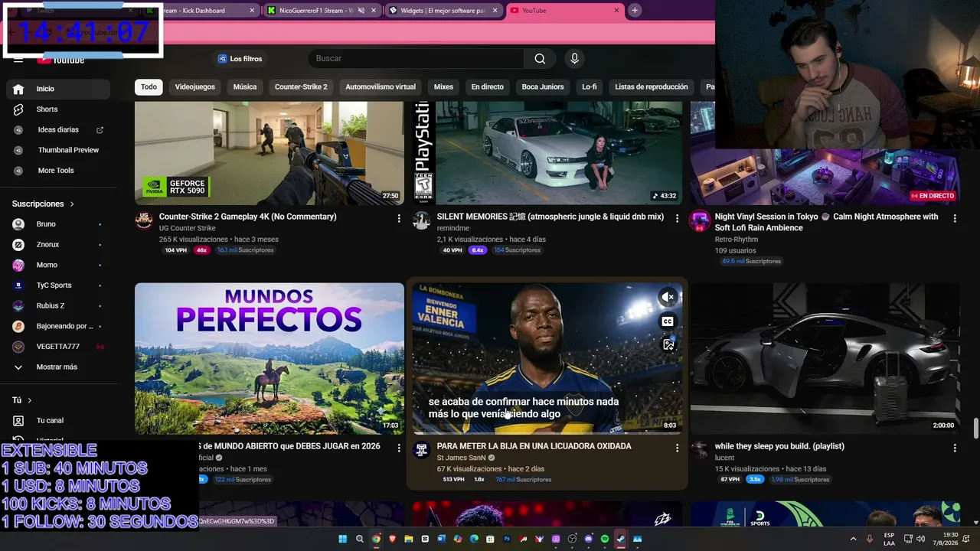This screenshot has width=980, height=551.
Task: Click the page vertical scrollbar thumb
Action: [x=976, y=429]
